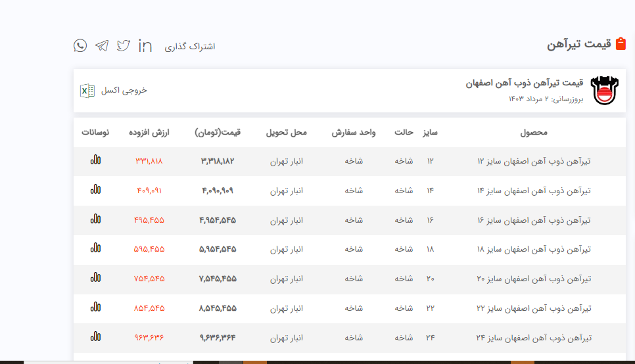Open 'تیرآهن ذوب آهن اصفهان سایز ۲۴' product
Image resolution: width=635 pixels, height=364 pixels.
click(x=534, y=338)
